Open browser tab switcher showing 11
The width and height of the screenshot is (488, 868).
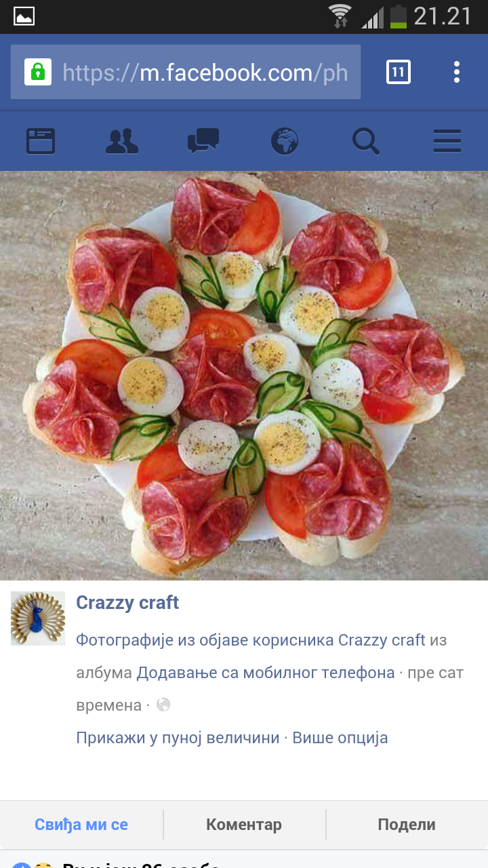pos(399,72)
